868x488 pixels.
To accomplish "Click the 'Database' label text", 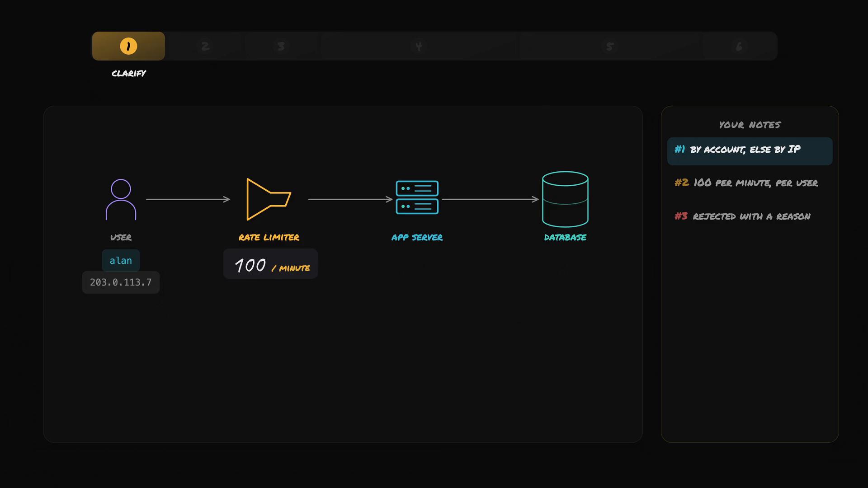I will click(x=565, y=237).
